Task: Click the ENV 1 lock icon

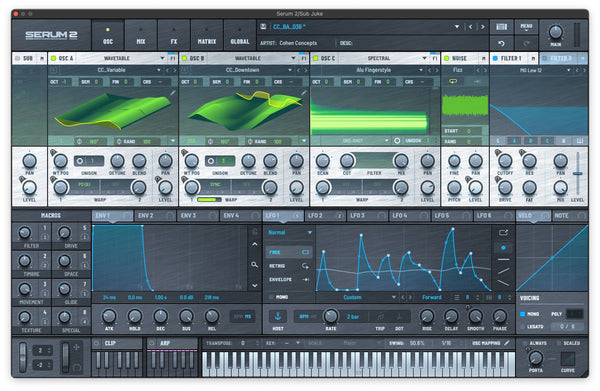Action: [254, 232]
